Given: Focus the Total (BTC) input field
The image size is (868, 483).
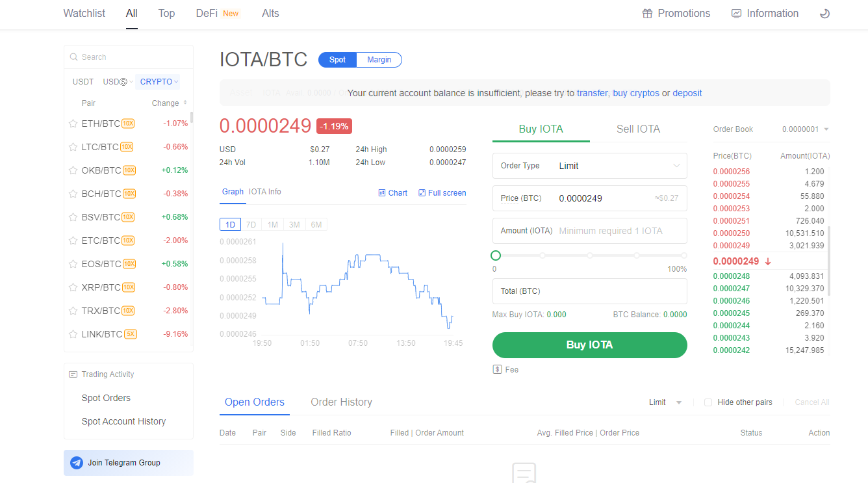Looking at the screenshot, I should tap(589, 291).
